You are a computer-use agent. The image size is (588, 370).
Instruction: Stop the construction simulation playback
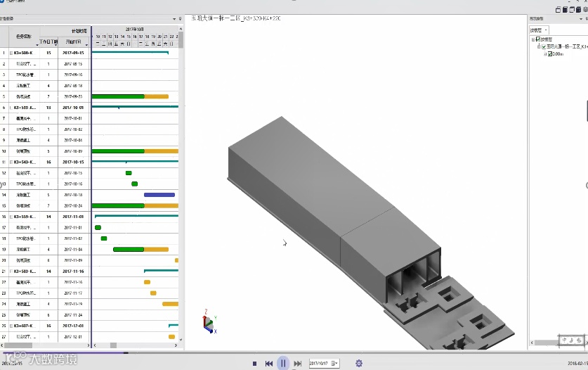[x=254, y=364]
